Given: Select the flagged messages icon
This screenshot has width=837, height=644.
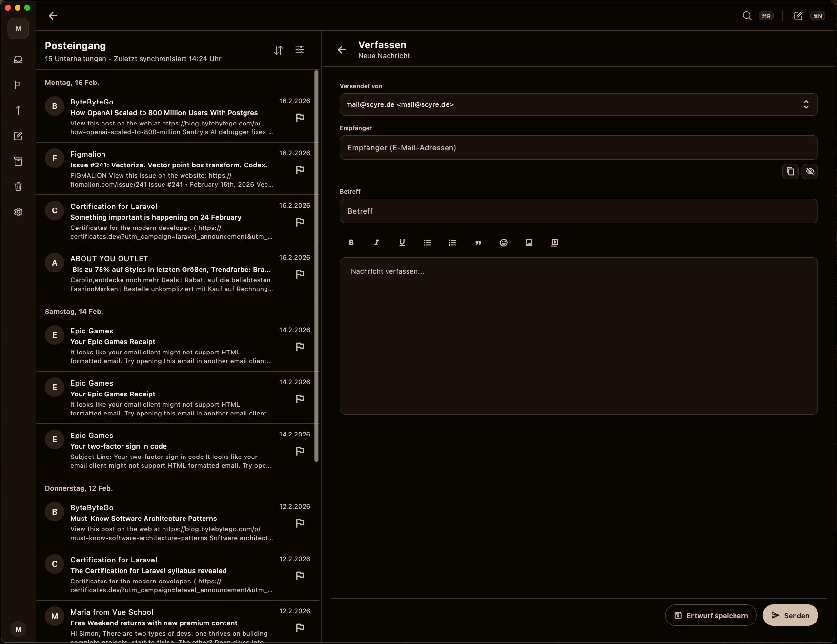Looking at the screenshot, I should pos(18,85).
